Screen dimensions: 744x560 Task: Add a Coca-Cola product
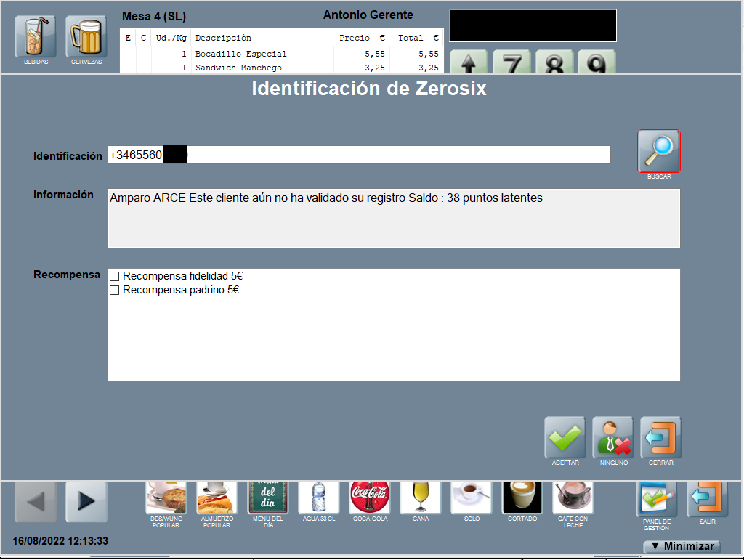(370, 498)
